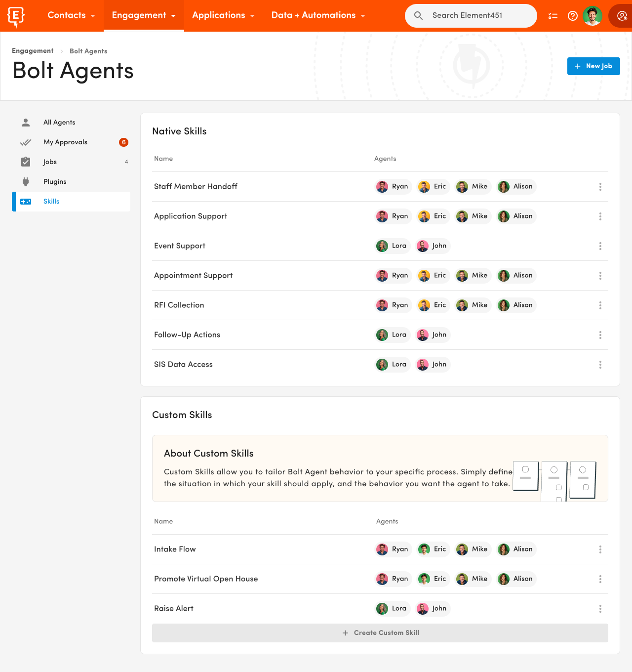The width and height of the screenshot is (632, 672).
Task: Open kebab menu for Raise Alert skill
Action: coord(600,609)
